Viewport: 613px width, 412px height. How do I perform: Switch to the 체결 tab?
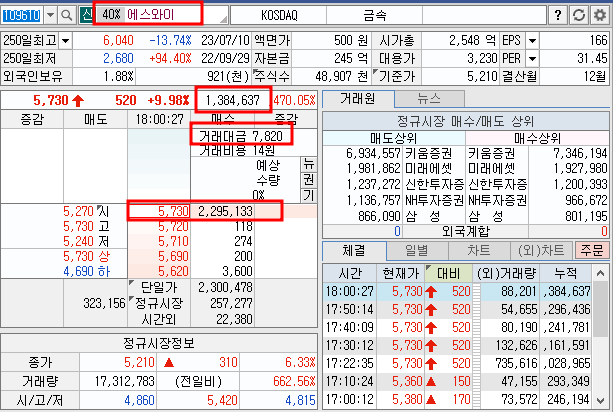click(x=354, y=251)
